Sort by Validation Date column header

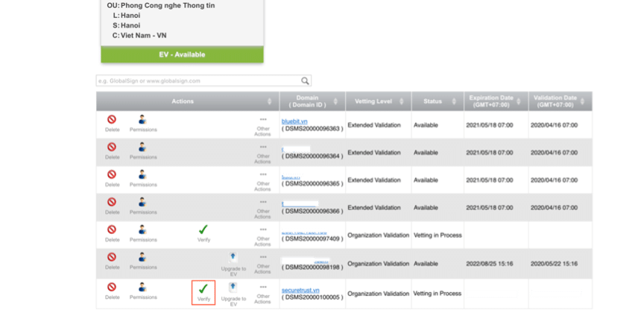tap(555, 101)
